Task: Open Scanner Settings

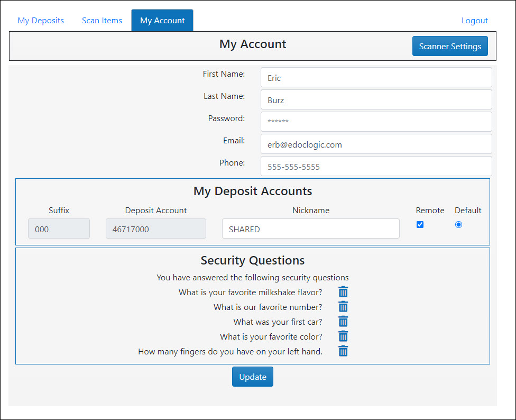Action: coord(450,46)
